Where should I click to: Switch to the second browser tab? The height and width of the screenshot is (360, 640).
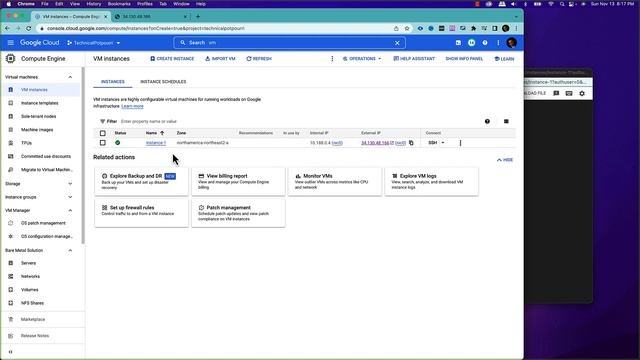click(150, 17)
